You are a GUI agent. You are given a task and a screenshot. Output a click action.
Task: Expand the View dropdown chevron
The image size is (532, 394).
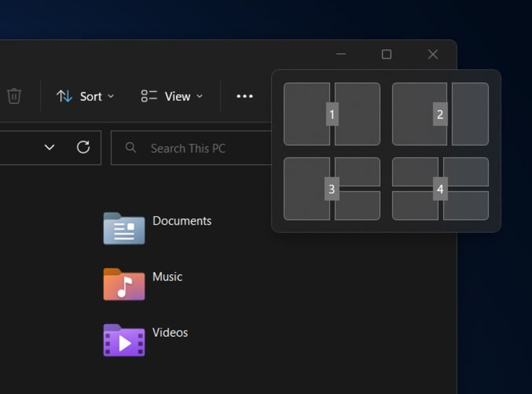pos(200,97)
